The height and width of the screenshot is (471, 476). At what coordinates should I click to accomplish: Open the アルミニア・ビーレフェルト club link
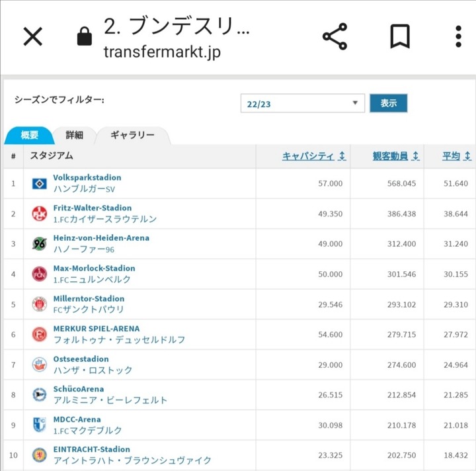[110, 400]
